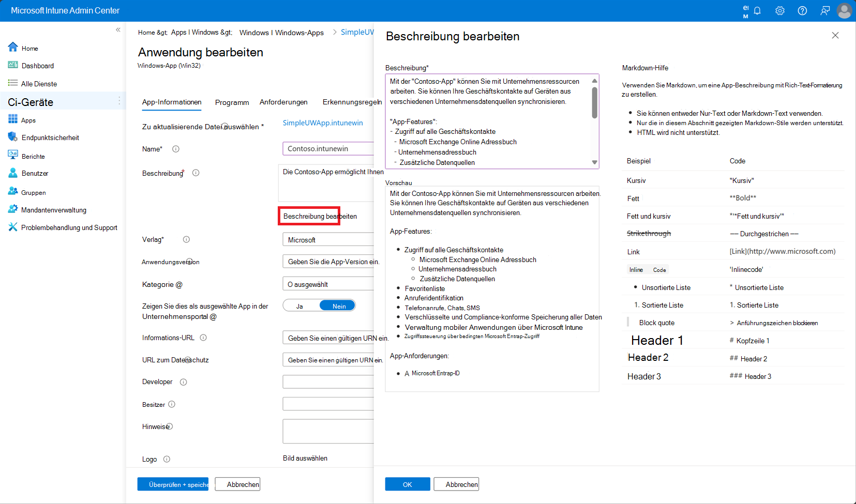
Task: Click Windows | Windows-Apps breadcrumb
Action: [x=281, y=33]
